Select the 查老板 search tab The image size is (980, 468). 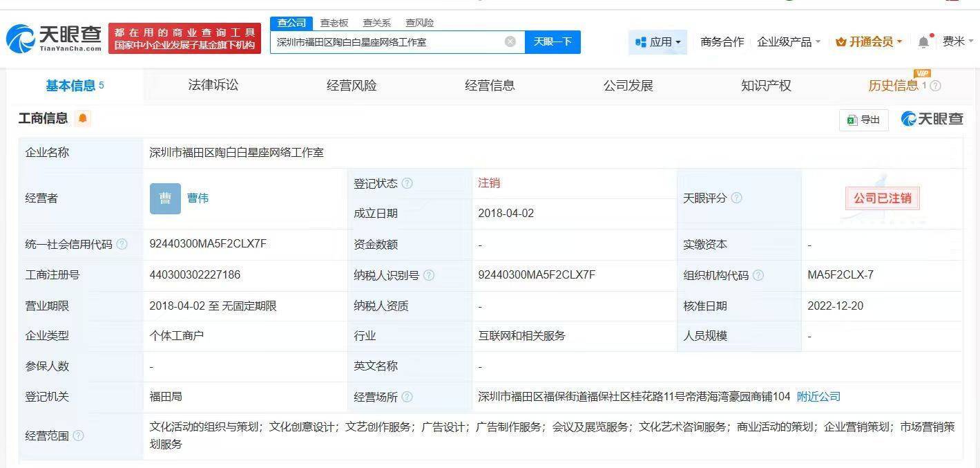[x=334, y=23]
